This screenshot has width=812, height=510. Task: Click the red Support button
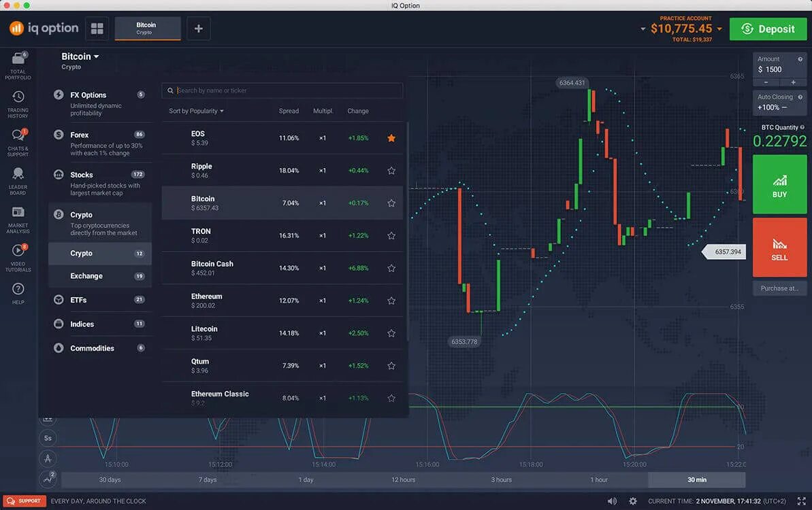(x=25, y=500)
